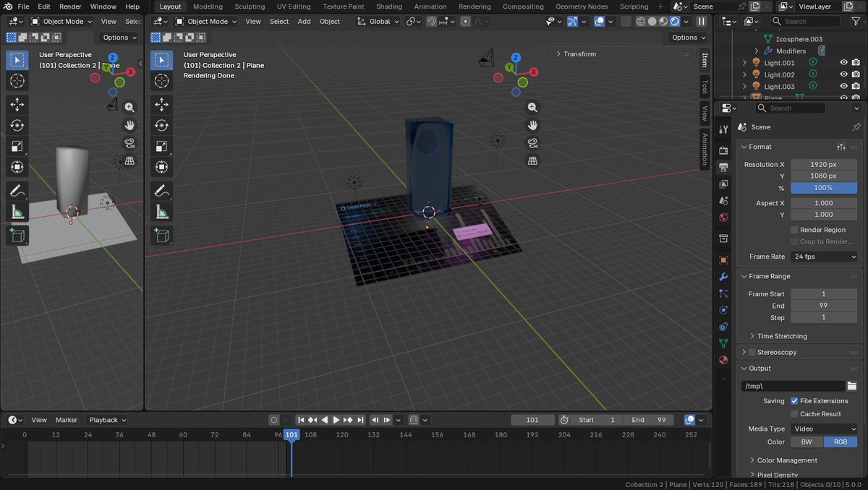Open the Render properties tab icon
The image size is (868, 490).
pyautogui.click(x=723, y=150)
